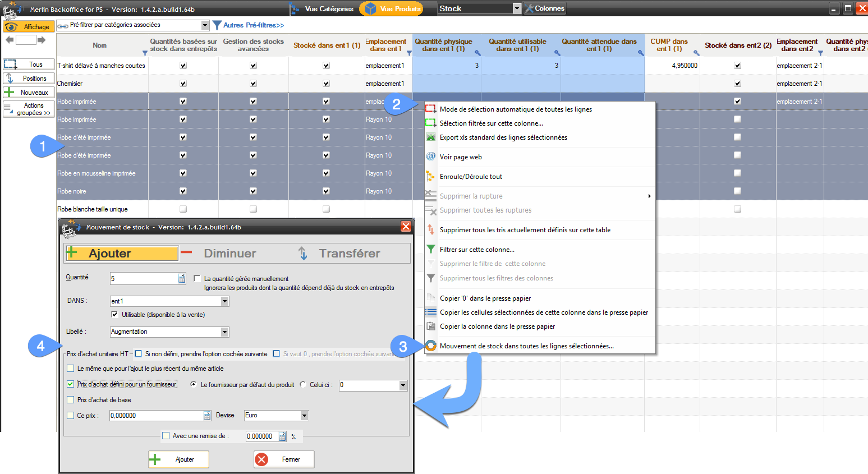868x474 pixels.
Task: Enable 'La quantité gérée manuellement' checkbox
Action: tap(197, 278)
